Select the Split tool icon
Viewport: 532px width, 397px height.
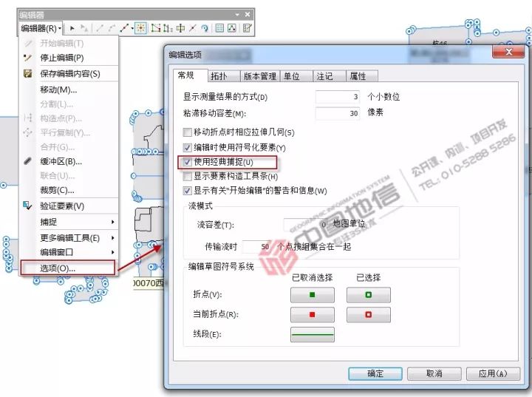pos(193,28)
